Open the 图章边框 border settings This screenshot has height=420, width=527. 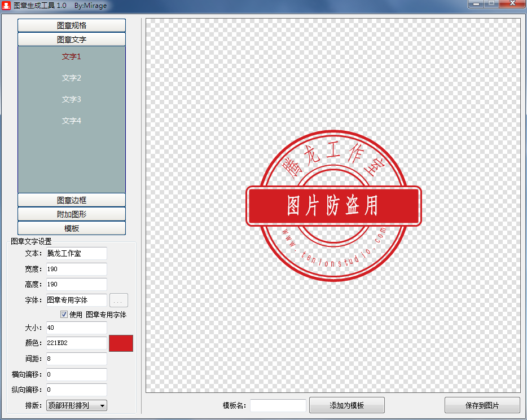(x=71, y=200)
